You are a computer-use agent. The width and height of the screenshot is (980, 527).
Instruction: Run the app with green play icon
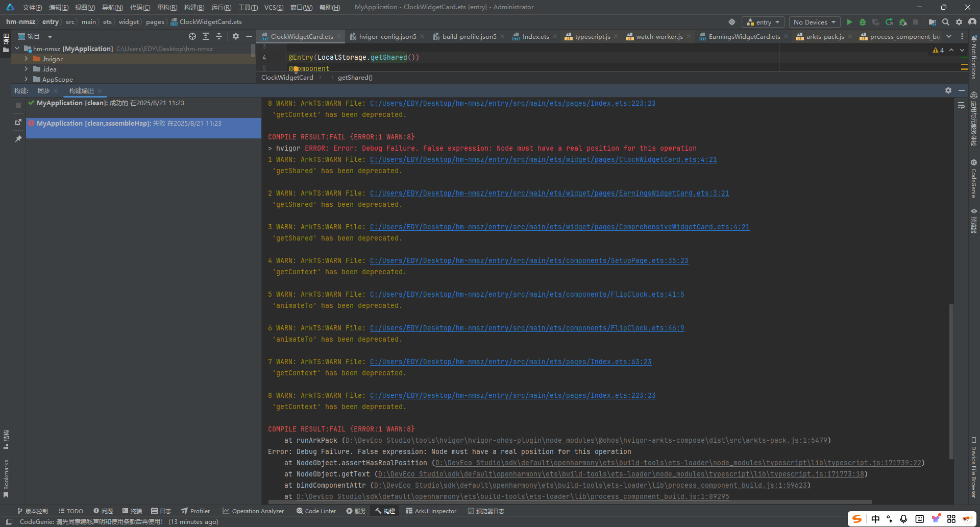point(849,22)
